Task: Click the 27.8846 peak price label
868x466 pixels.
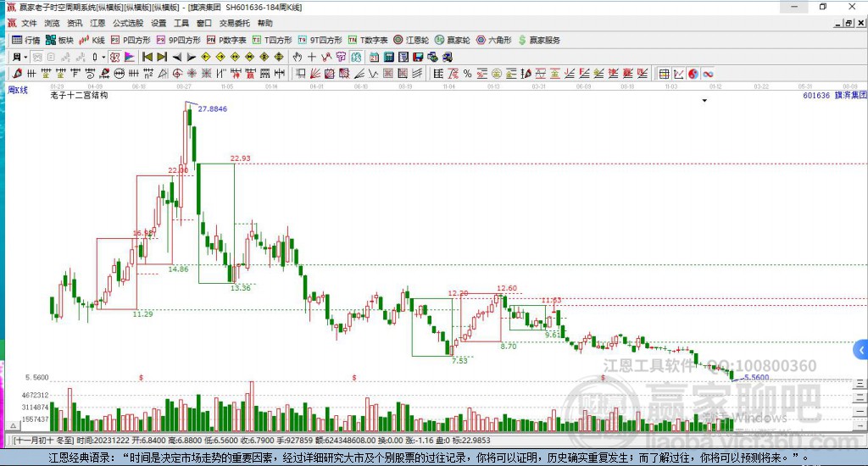Action: tap(213, 109)
